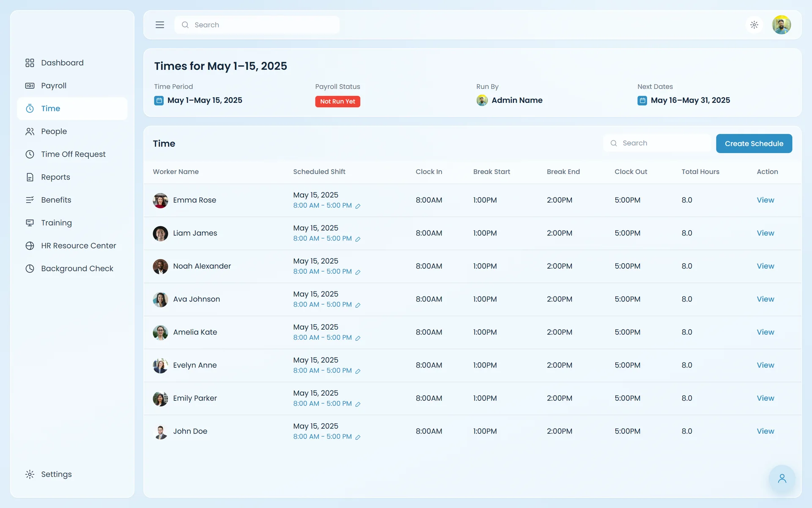Click Liam James's 8:00AM clock-in value

click(429, 233)
